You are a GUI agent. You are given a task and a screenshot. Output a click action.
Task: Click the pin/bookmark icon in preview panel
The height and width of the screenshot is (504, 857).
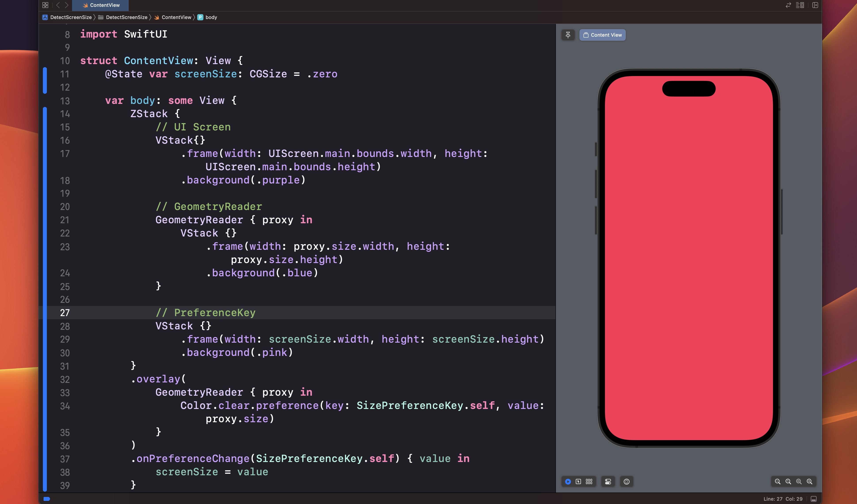(x=568, y=35)
